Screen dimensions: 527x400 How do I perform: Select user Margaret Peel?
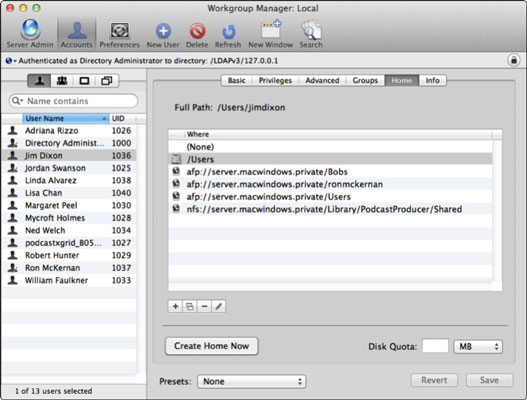[x=69, y=205]
